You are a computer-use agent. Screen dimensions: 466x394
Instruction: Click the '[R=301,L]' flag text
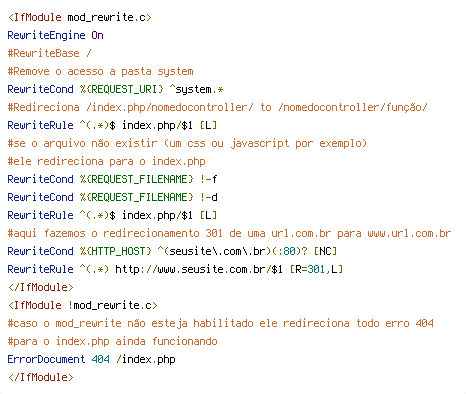pos(316,269)
